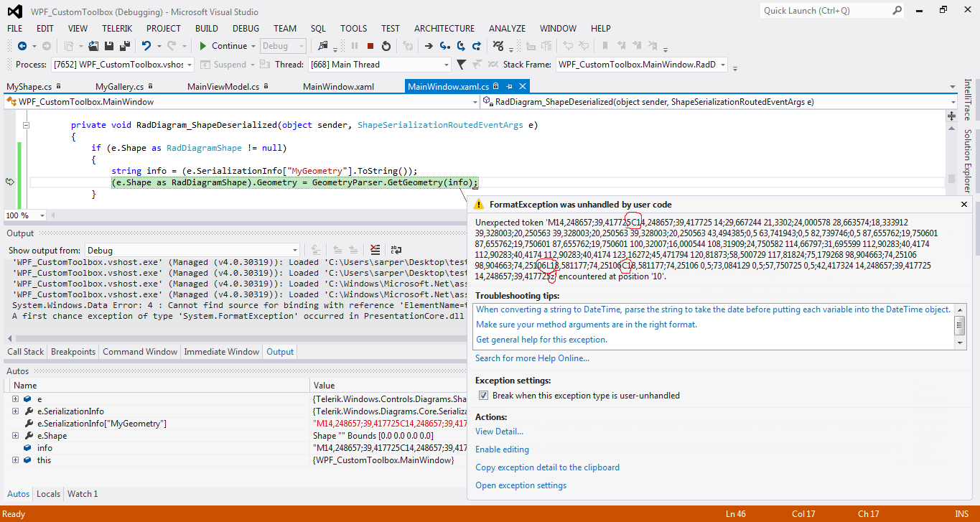Click 'Copy exception detail to the clipboard'
The width and height of the screenshot is (980, 522).
(x=547, y=467)
